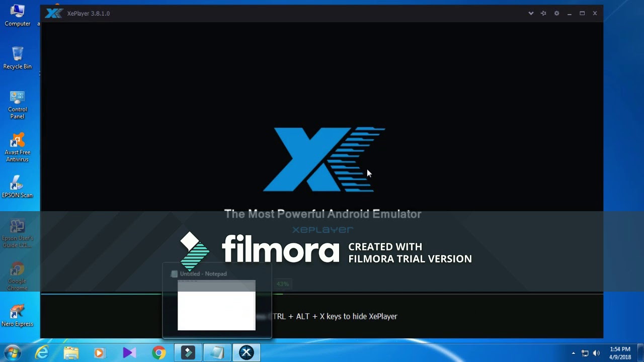Switch to the Notepad taskbar button
The height and width of the screenshot is (362, 644).
(x=217, y=353)
